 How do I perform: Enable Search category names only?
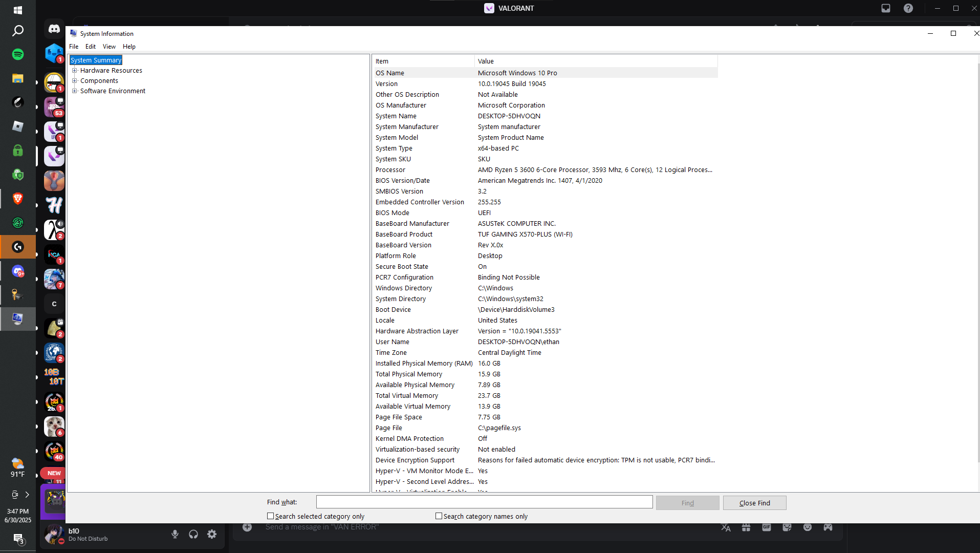pos(439,516)
